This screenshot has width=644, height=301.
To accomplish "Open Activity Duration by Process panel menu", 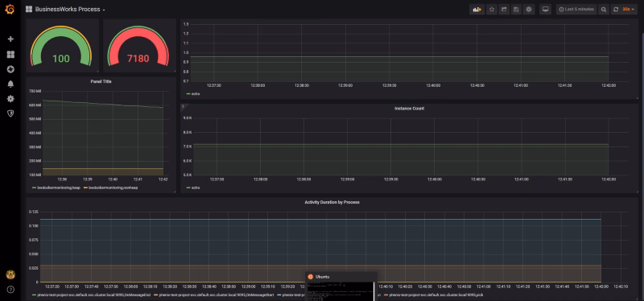I will tap(332, 202).
